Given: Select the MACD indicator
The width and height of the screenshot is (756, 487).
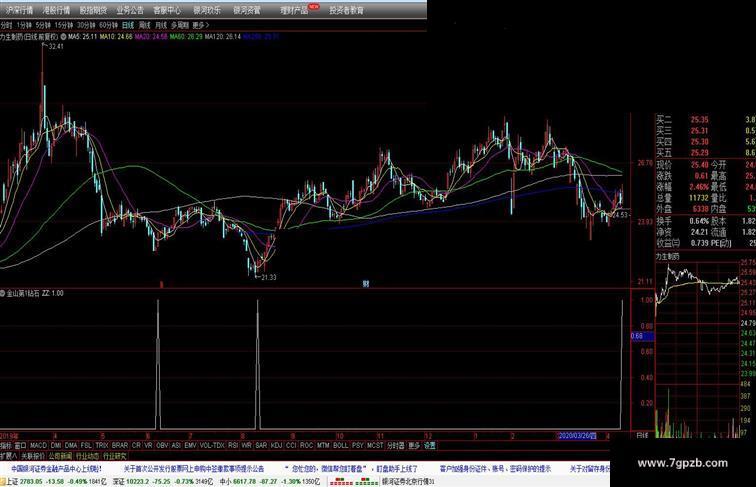Looking at the screenshot, I should tap(38, 446).
